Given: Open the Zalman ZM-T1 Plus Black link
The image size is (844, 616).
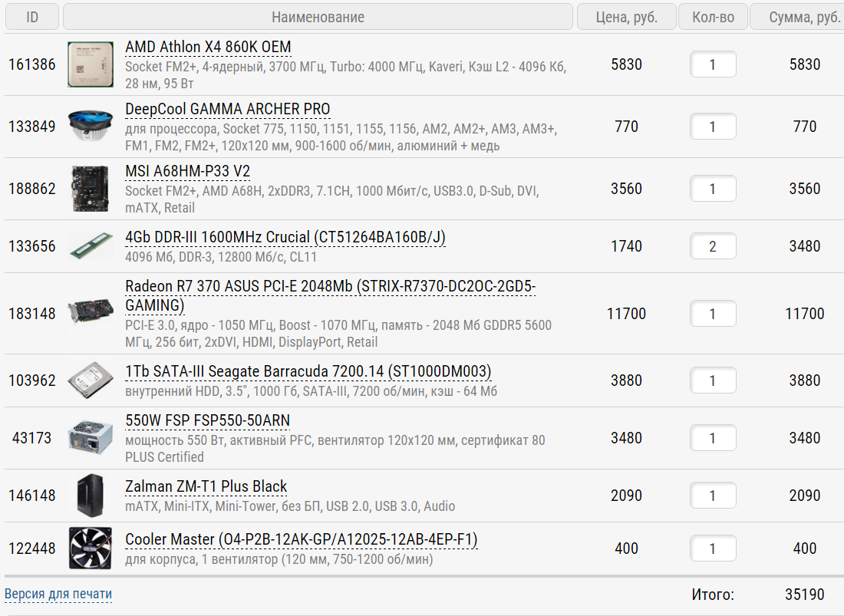Looking at the screenshot, I should (x=206, y=486).
